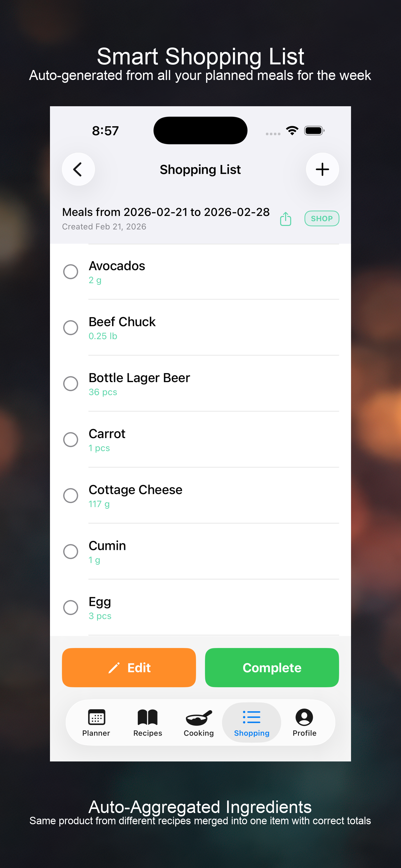Check the Carrot item circle
The width and height of the screenshot is (401, 868).
point(71,439)
